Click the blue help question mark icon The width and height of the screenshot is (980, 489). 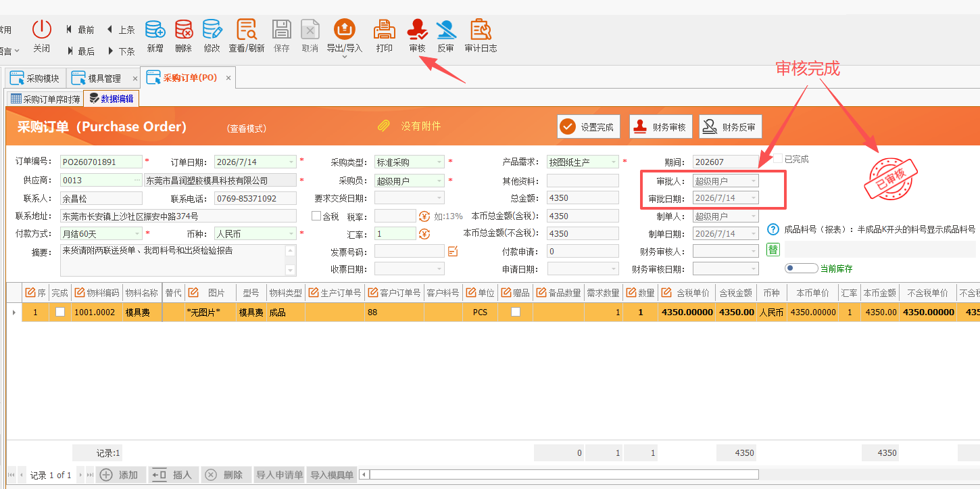pos(774,230)
